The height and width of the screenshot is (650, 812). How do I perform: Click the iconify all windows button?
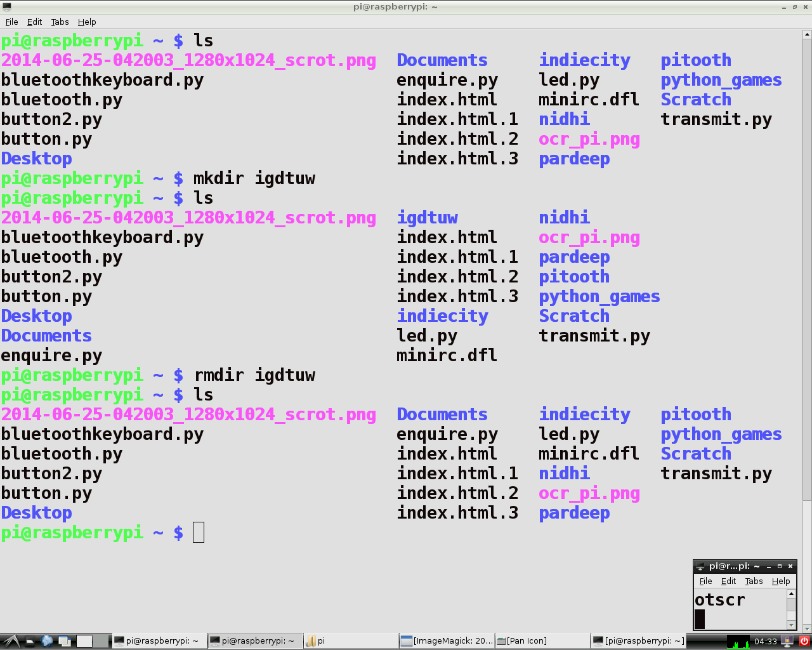click(64, 641)
